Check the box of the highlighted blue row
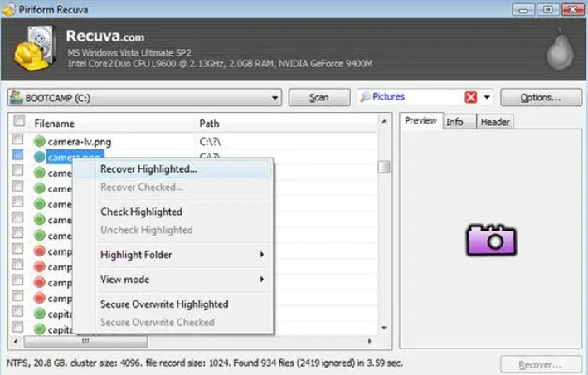The height and width of the screenshot is (375, 588). click(x=17, y=154)
